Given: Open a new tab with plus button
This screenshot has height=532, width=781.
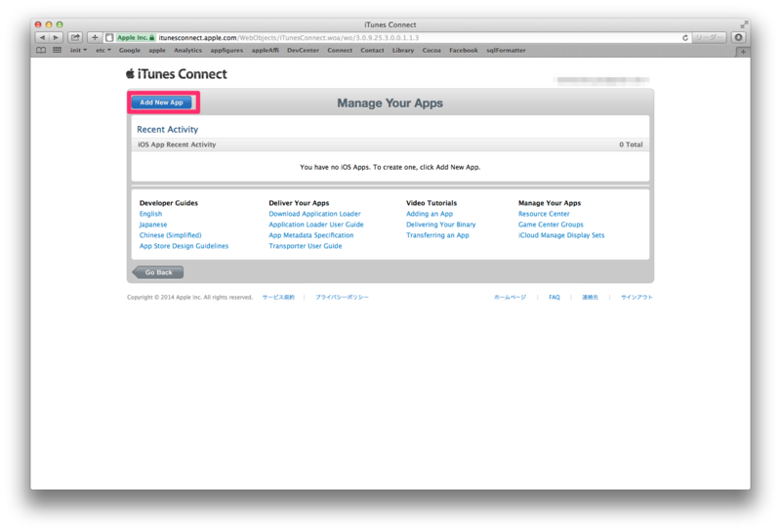Looking at the screenshot, I should [743, 52].
